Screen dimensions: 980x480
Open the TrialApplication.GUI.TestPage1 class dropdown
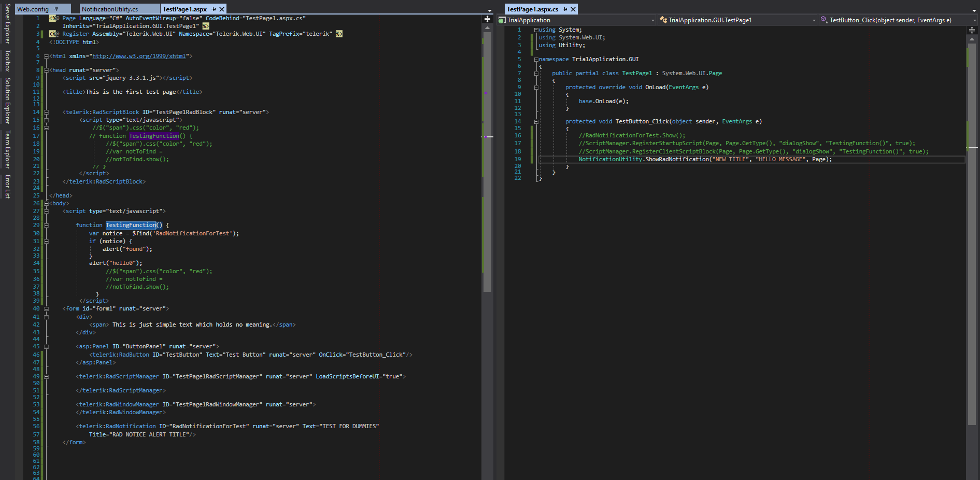coord(814,20)
